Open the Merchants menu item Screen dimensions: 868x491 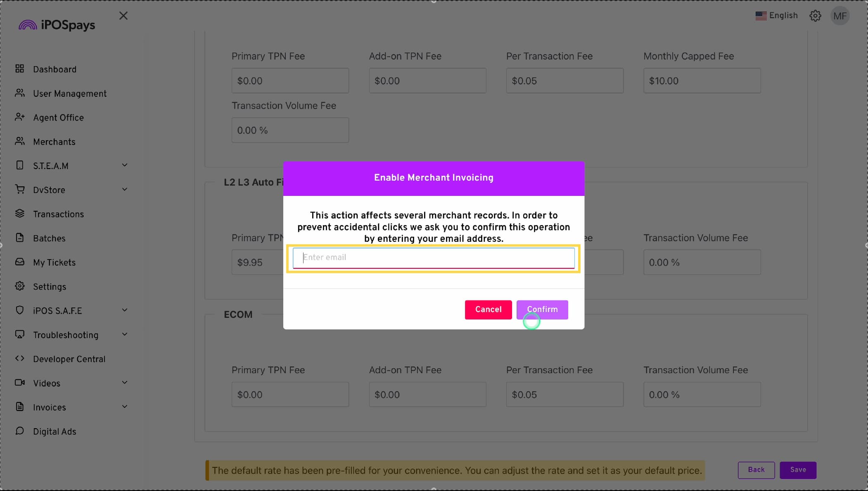click(54, 142)
